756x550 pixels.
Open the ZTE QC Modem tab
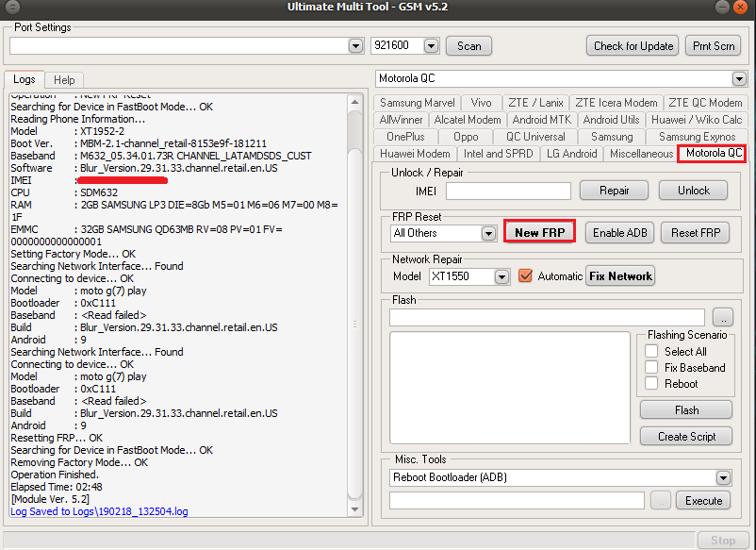[x=705, y=103]
